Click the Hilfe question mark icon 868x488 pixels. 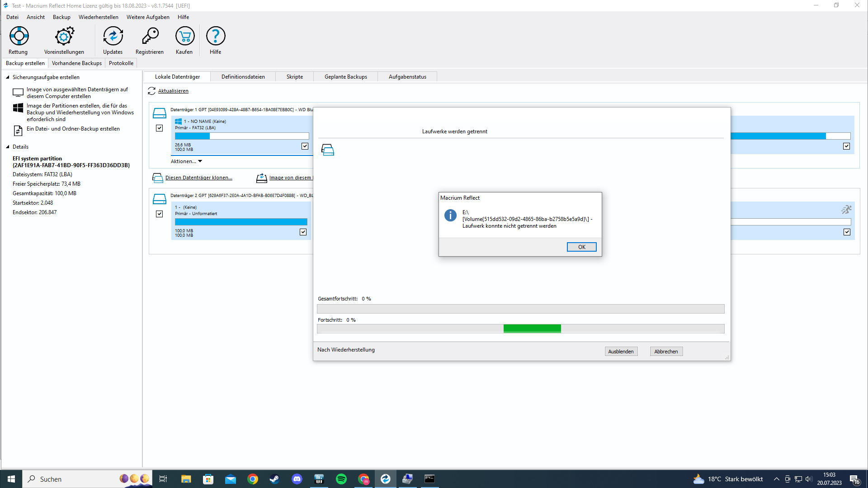[216, 36]
